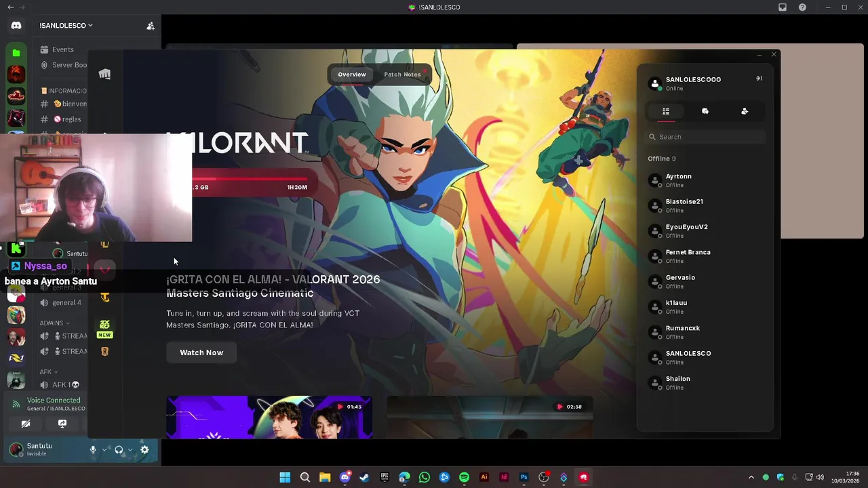Deafen with the Discord headphones icon
Image resolution: width=868 pixels, height=488 pixels.
pyautogui.click(x=119, y=449)
